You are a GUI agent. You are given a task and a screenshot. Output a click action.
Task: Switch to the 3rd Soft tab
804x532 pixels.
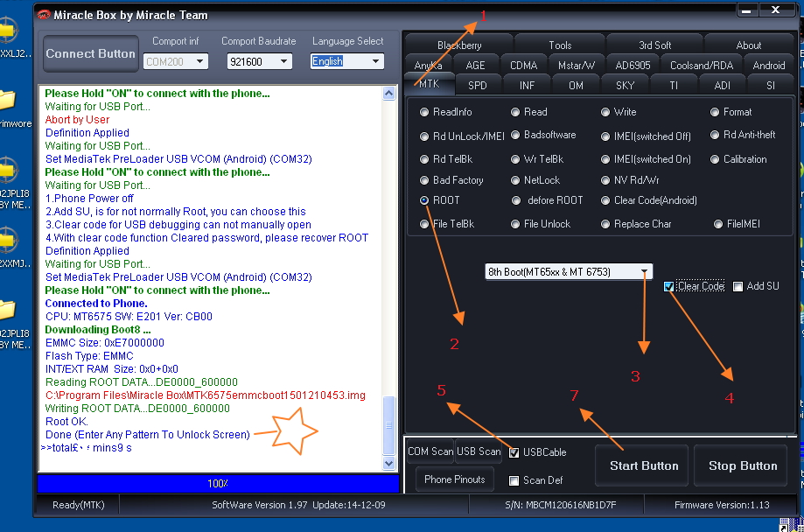coord(654,45)
